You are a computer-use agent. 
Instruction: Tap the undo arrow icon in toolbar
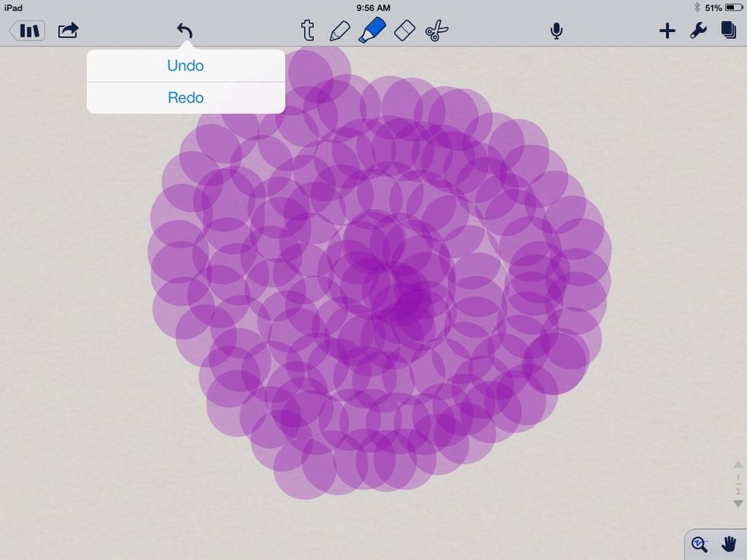[x=184, y=30]
